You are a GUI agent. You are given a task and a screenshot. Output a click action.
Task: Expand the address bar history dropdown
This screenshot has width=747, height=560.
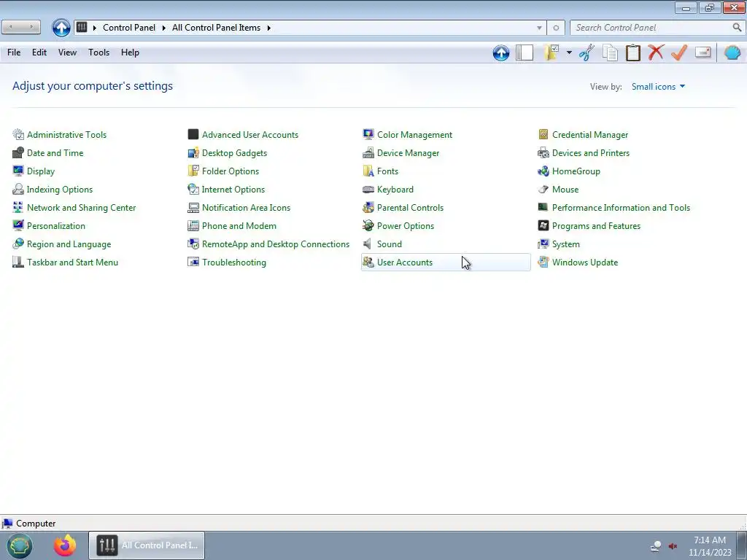click(x=539, y=28)
